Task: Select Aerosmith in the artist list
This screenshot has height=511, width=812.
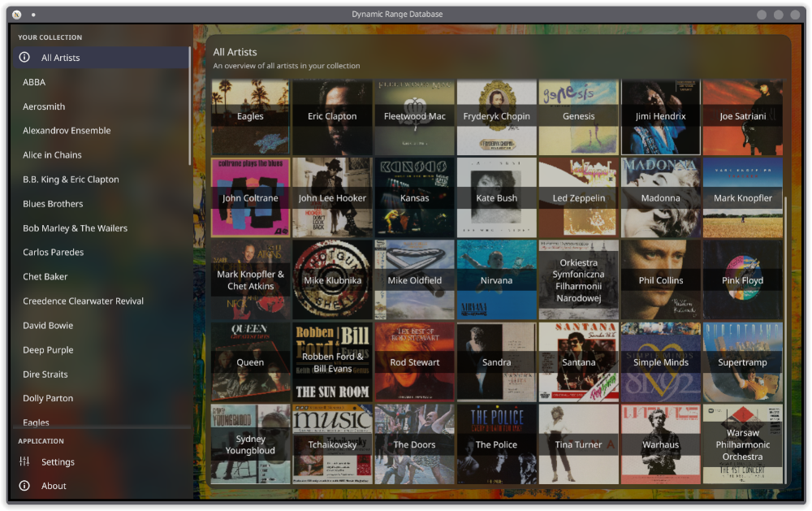Action: click(101, 106)
